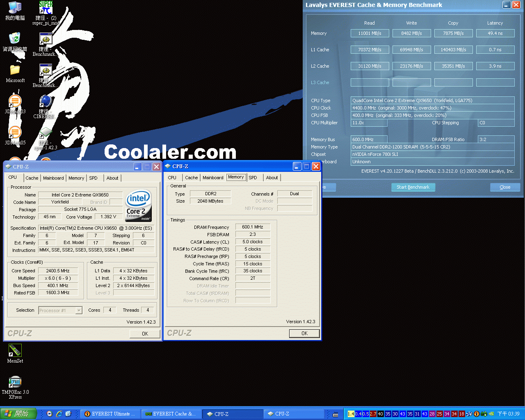Click the red 2.7 sensor tray indicator
Screen dimensions: 525x420
[x=373, y=414]
